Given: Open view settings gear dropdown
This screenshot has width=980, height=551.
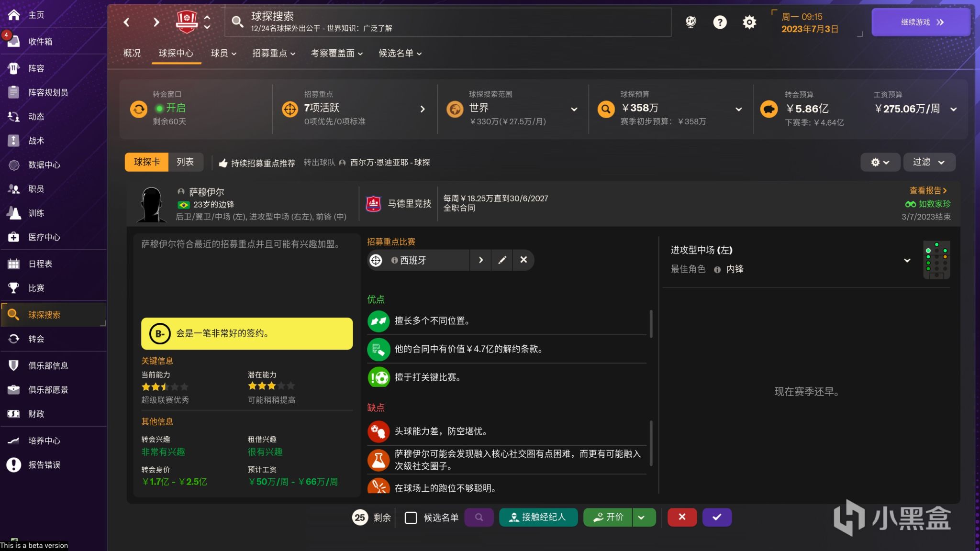Looking at the screenshot, I should [880, 162].
